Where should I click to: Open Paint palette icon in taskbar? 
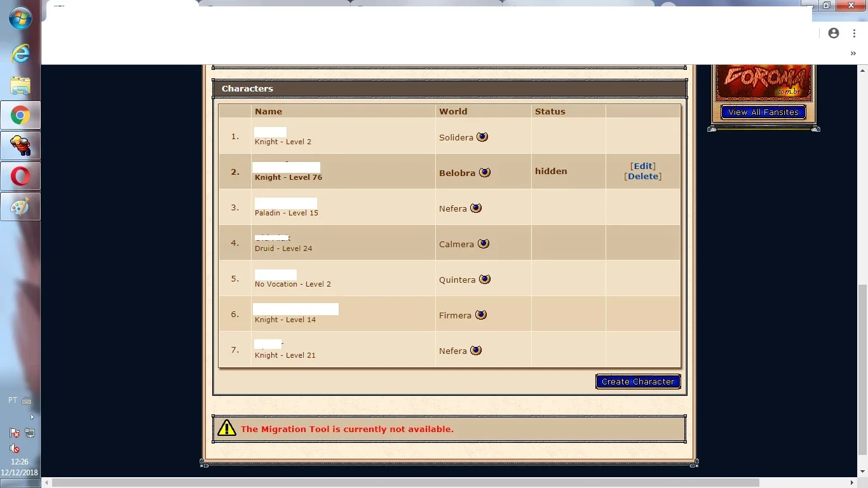(x=20, y=207)
